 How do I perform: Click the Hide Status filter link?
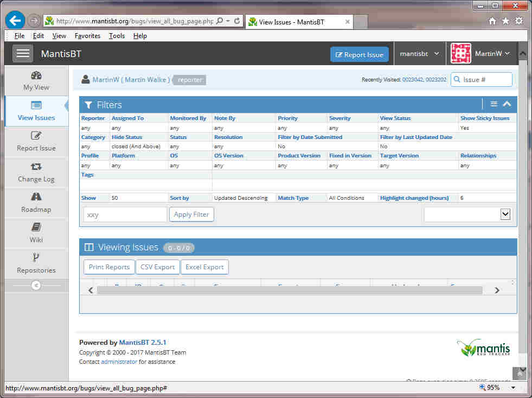click(127, 137)
